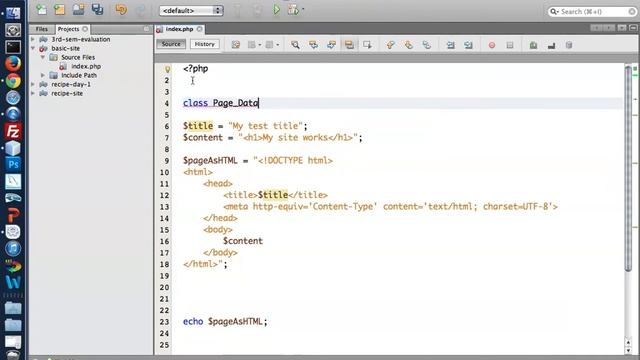The width and height of the screenshot is (640, 360).
Task: Open Terminal from the dock
Action: tap(13, 47)
